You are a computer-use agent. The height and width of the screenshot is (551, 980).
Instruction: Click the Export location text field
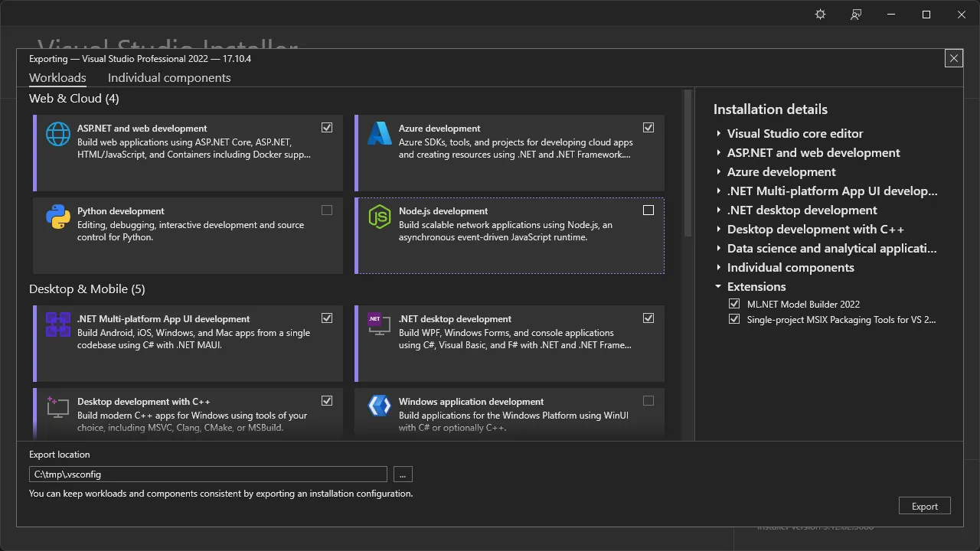click(x=207, y=474)
